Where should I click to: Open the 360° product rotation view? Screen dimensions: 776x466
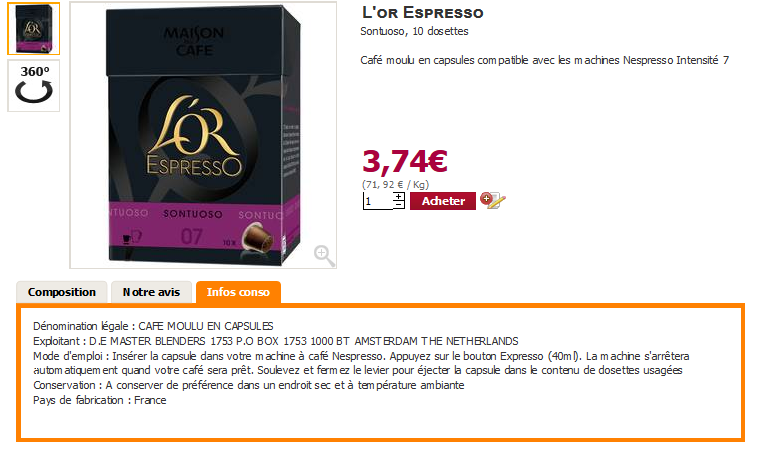tap(34, 86)
